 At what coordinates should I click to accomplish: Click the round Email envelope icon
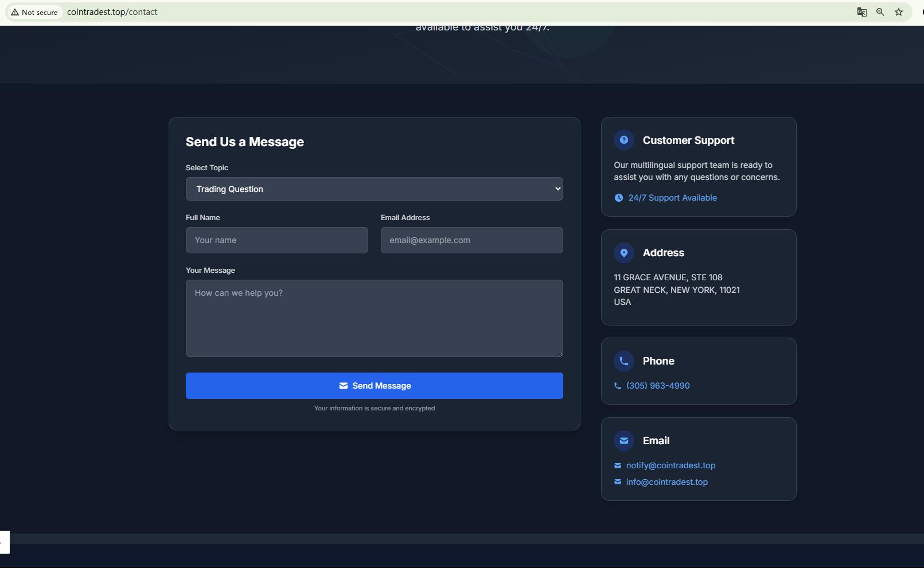click(x=624, y=441)
